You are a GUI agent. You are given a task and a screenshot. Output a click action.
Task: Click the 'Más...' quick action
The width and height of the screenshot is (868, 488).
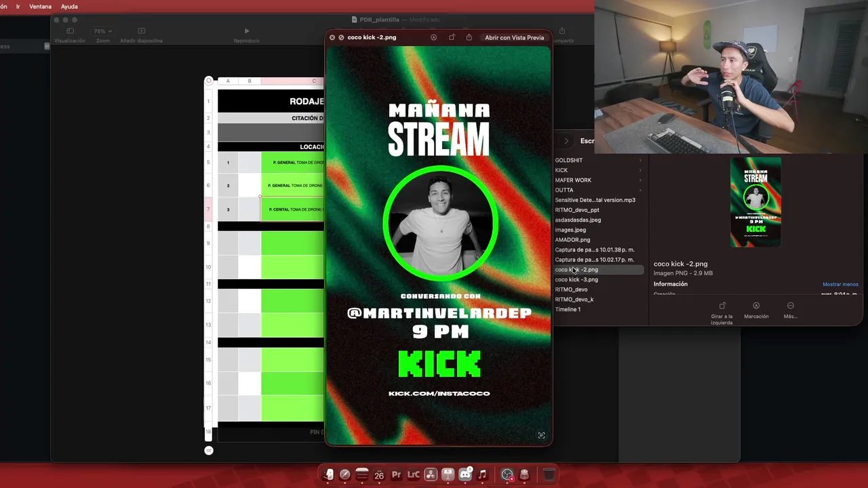click(790, 310)
